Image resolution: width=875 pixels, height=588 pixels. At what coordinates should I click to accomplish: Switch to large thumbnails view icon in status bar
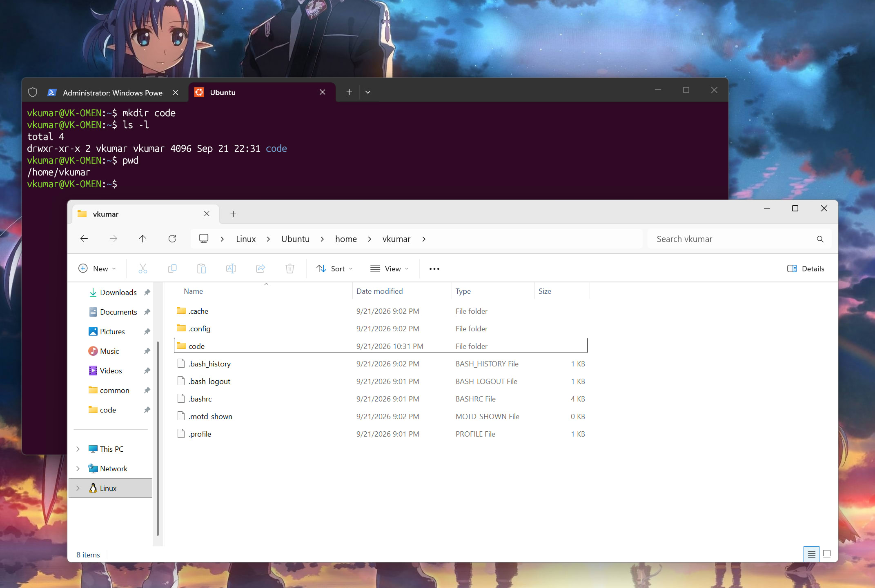(x=827, y=554)
